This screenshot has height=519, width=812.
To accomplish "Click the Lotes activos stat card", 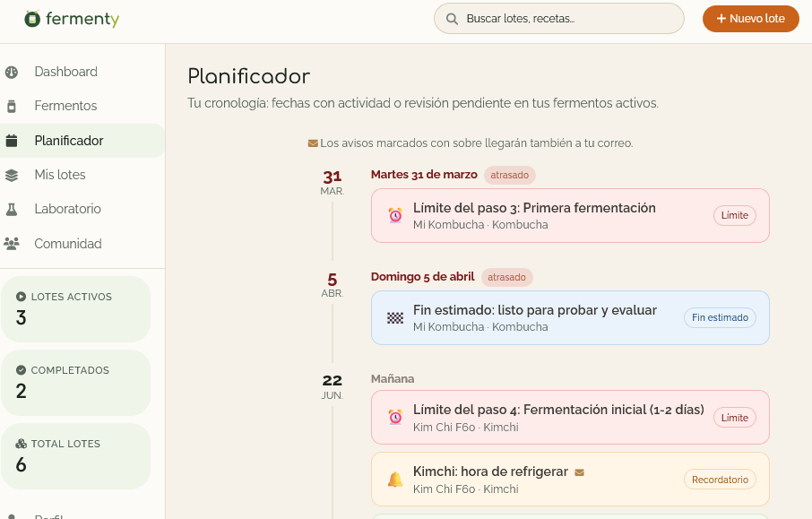I will [x=75, y=309].
